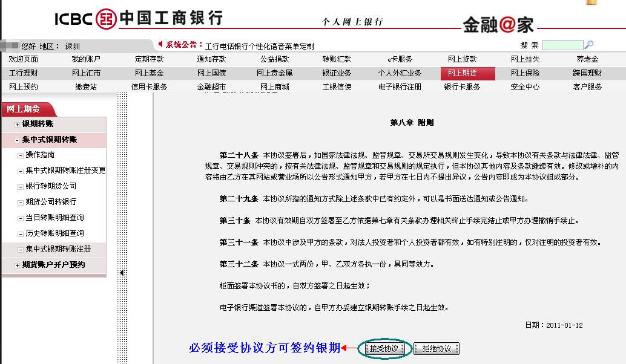This screenshot has width=626, height=364.
Task: Open the system announcement link text
Action: (259, 46)
